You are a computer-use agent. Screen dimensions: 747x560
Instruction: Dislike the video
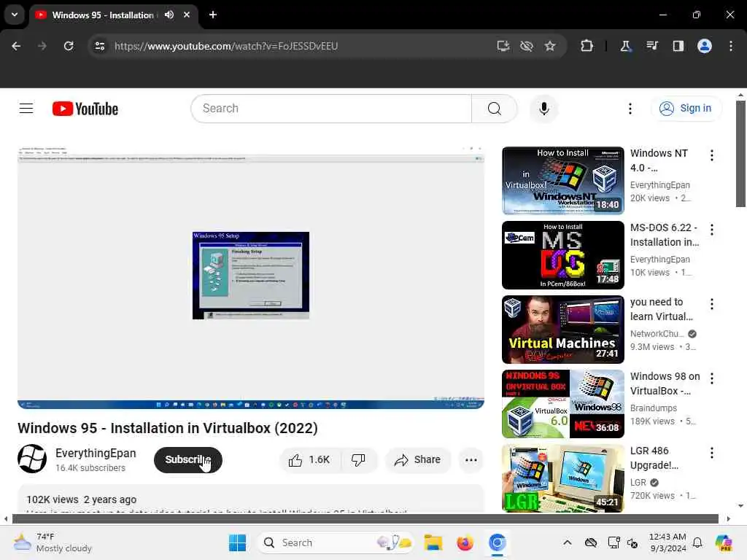tap(358, 459)
